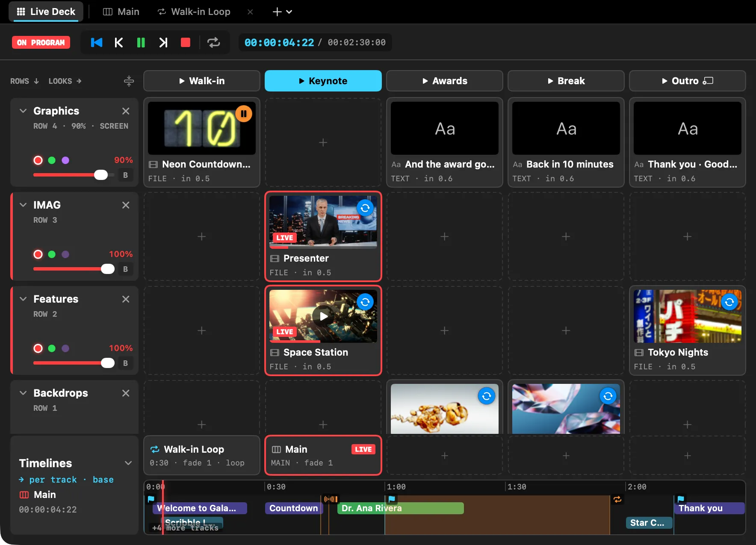Click the ON PROGRAM status badge
The height and width of the screenshot is (545, 756).
[x=41, y=42]
